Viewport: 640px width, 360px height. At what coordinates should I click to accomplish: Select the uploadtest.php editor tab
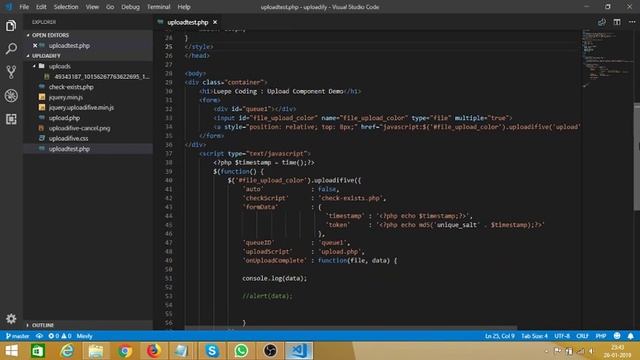tap(187, 22)
